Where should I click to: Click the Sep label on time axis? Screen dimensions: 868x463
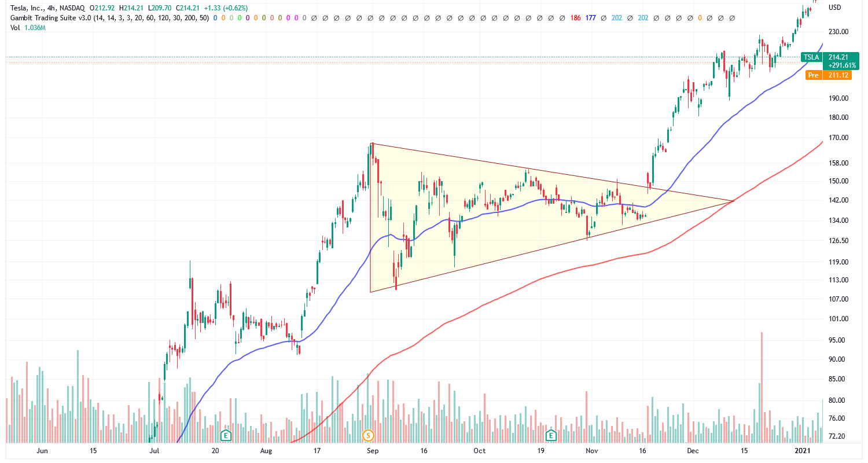pos(373,450)
